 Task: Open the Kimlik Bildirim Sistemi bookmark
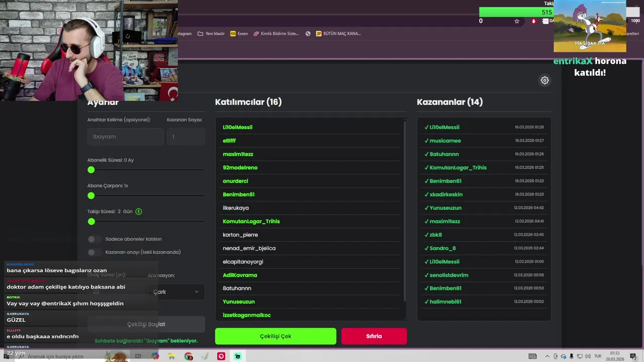click(x=276, y=34)
